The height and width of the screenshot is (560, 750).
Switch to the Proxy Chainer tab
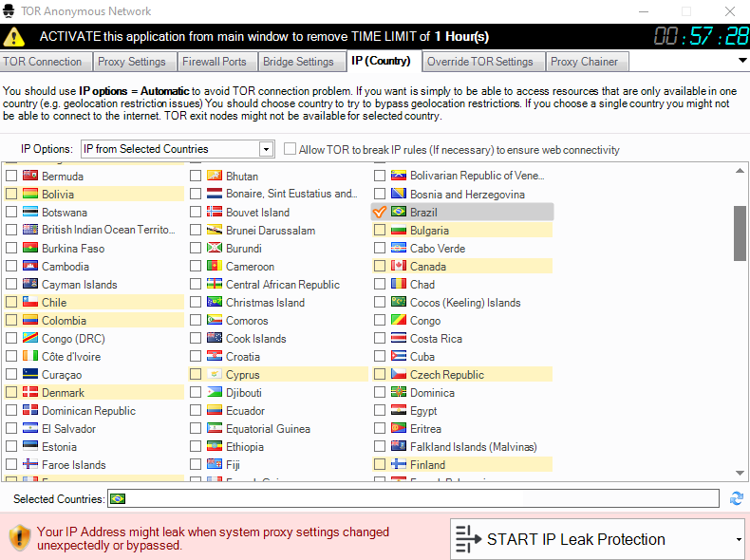[x=587, y=62]
